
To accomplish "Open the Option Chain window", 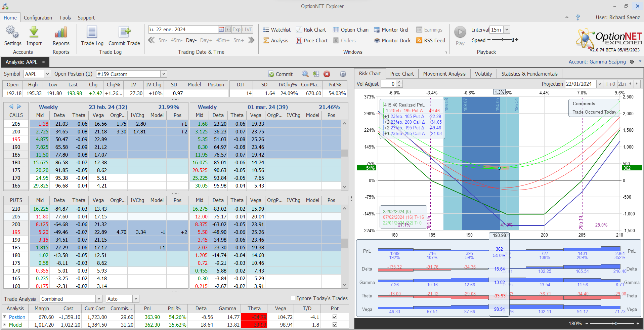I will coord(351,30).
